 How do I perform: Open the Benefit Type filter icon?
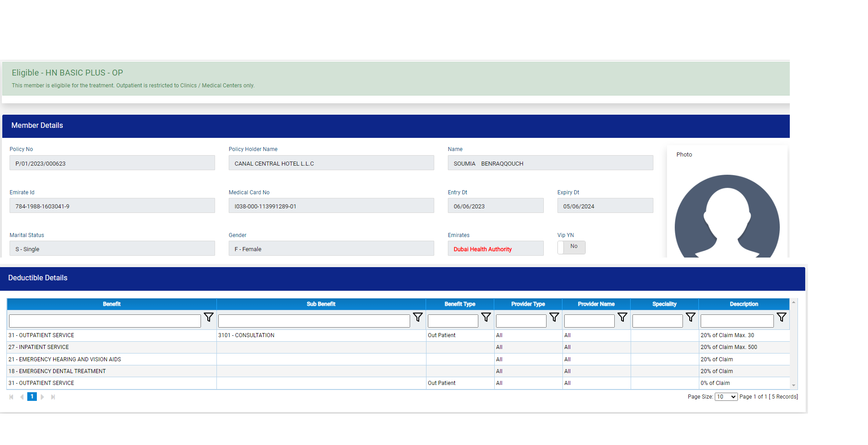point(486,318)
